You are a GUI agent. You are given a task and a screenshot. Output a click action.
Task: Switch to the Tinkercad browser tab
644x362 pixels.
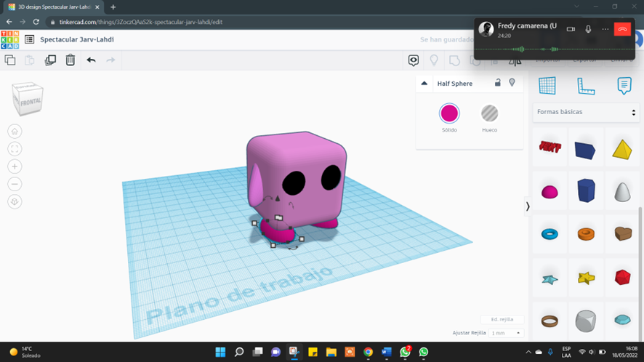pos(54,7)
